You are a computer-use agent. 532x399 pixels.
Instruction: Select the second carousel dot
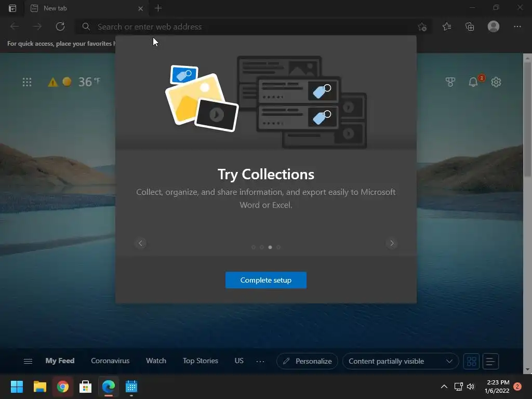tap(262, 247)
